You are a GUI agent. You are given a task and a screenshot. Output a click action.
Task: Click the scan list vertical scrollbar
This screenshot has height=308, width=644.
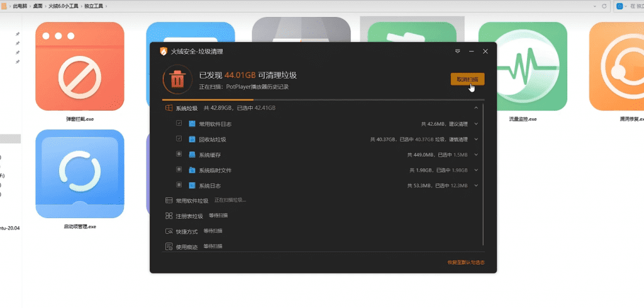coord(483,176)
